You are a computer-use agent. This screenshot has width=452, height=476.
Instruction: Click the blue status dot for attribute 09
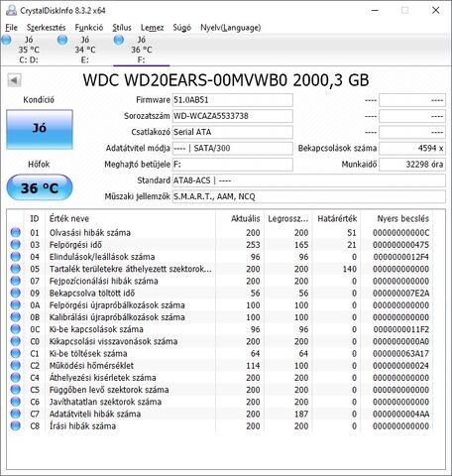tap(15, 293)
